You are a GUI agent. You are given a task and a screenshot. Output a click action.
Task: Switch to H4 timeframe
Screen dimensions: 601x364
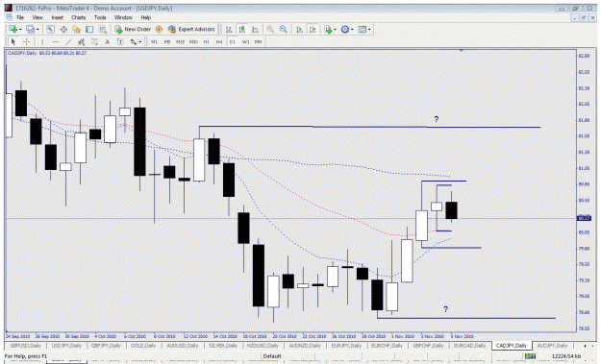point(219,41)
